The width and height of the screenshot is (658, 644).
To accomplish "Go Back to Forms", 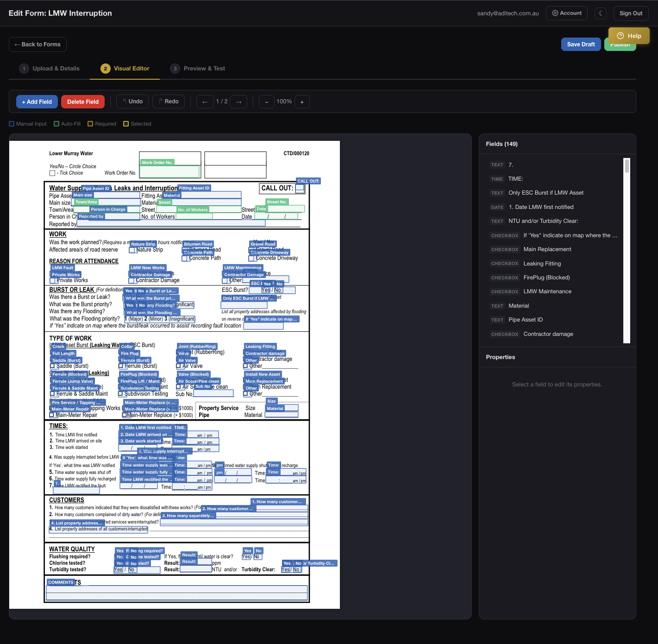I will coord(38,44).
